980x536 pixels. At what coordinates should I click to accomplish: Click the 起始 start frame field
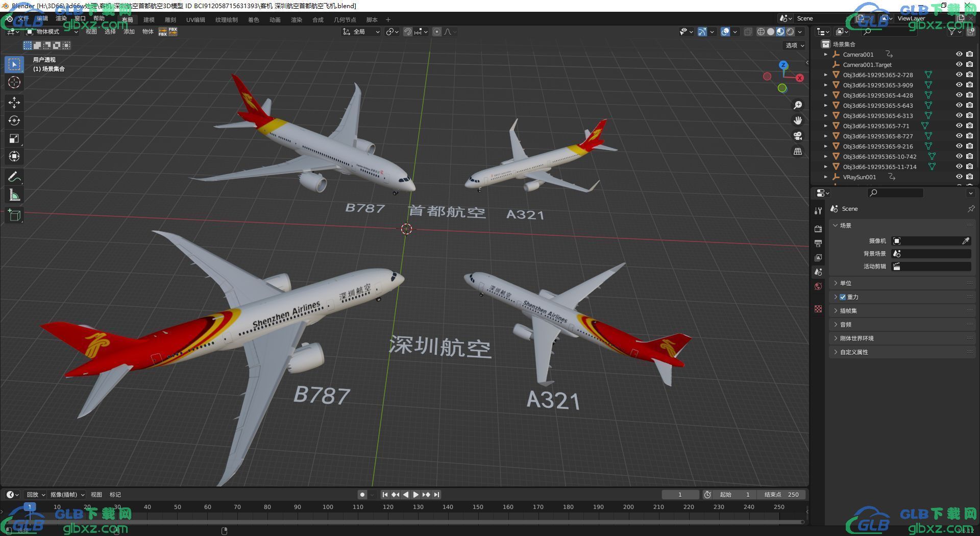point(734,495)
